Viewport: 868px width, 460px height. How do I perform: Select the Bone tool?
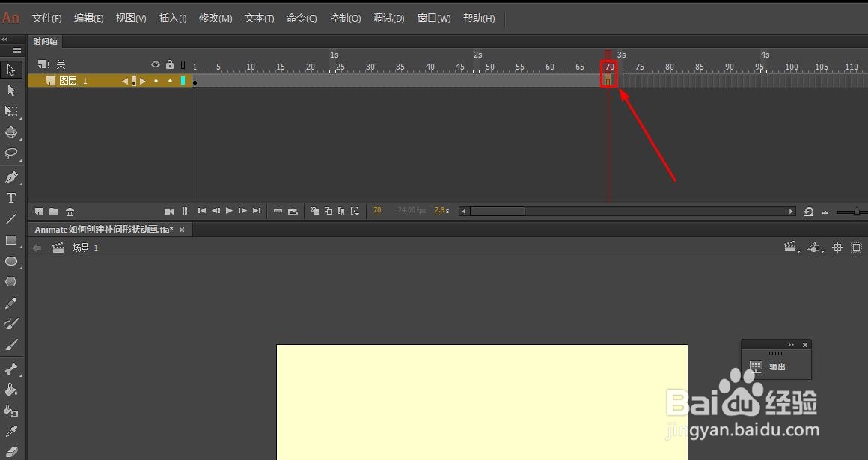click(x=11, y=369)
